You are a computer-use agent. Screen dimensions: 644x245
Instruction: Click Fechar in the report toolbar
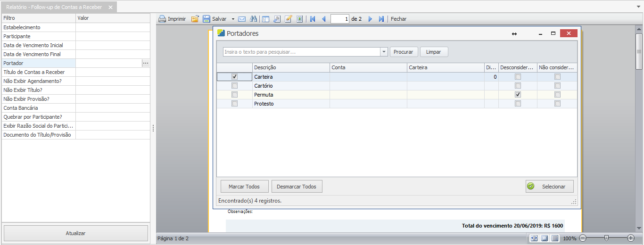(398, 19)
